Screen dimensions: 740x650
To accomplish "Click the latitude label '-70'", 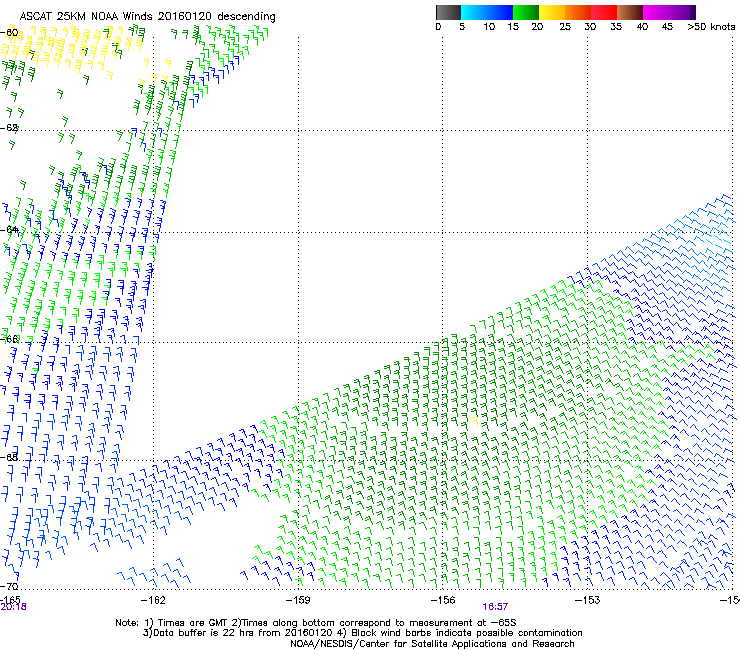I will click(x=9, y=586).
